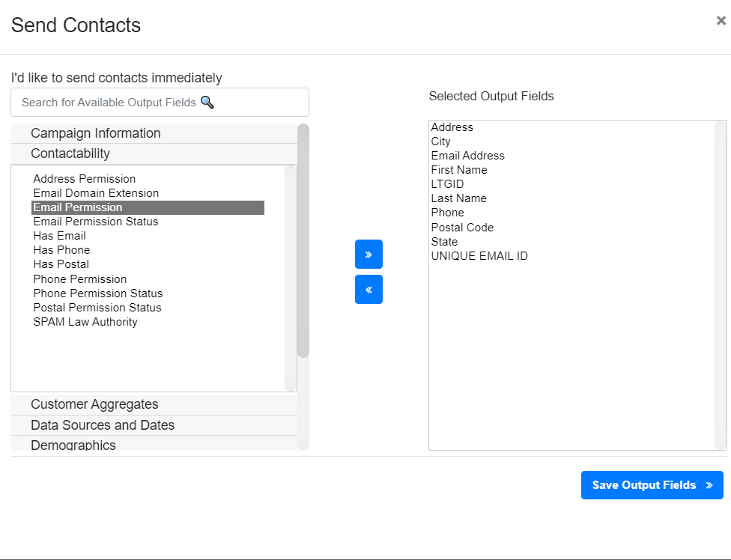731x560 pixels.
Task: Expand the Demographics section
Action: click(73, 445)
